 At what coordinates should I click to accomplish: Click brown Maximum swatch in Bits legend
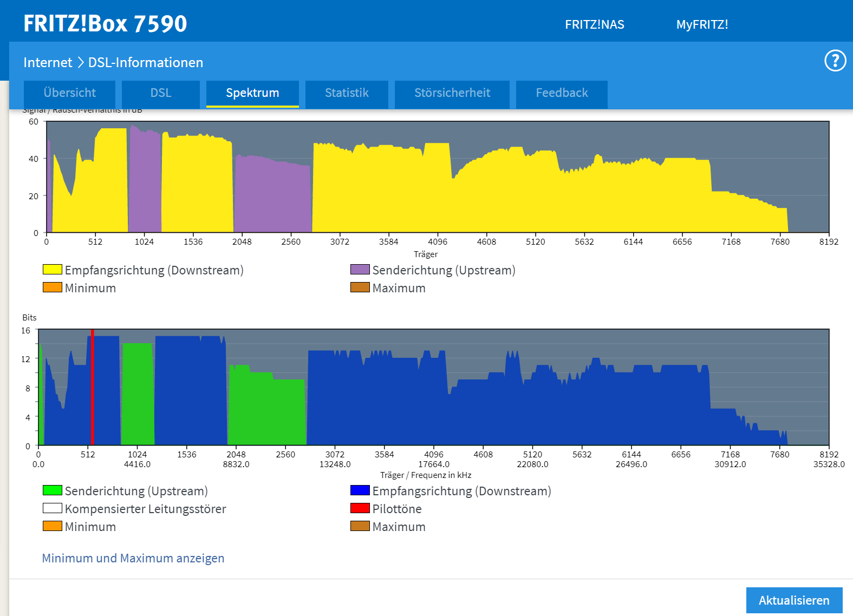360,526
